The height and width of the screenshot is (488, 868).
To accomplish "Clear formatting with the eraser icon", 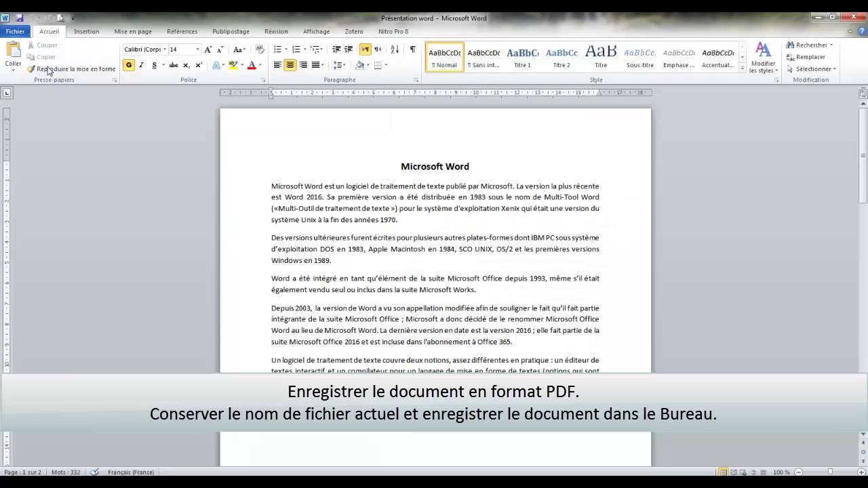I will 260,49.
